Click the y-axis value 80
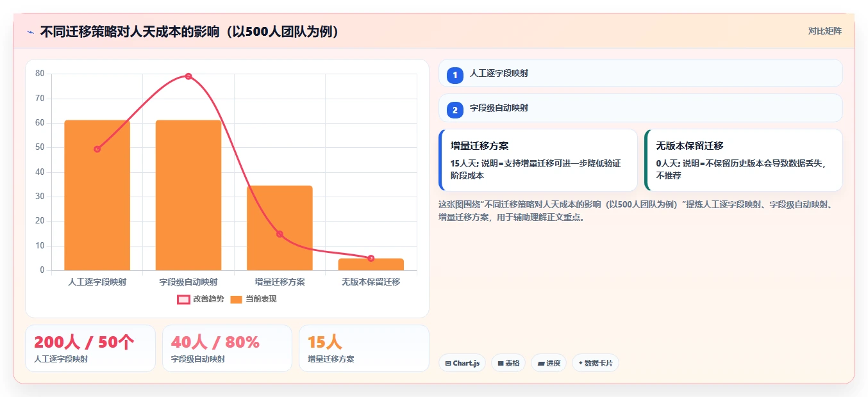868x397 pixels. (40, 74)
